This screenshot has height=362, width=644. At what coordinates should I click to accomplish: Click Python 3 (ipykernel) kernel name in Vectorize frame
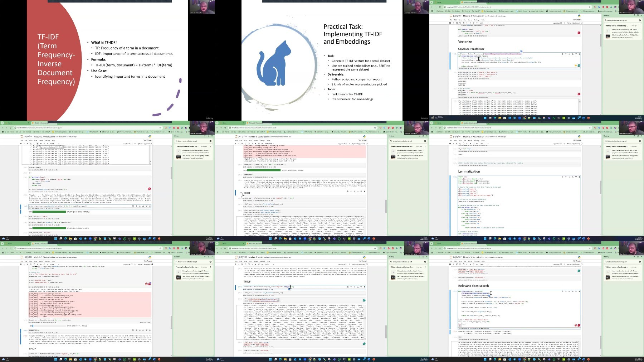[x=573, y=23]
